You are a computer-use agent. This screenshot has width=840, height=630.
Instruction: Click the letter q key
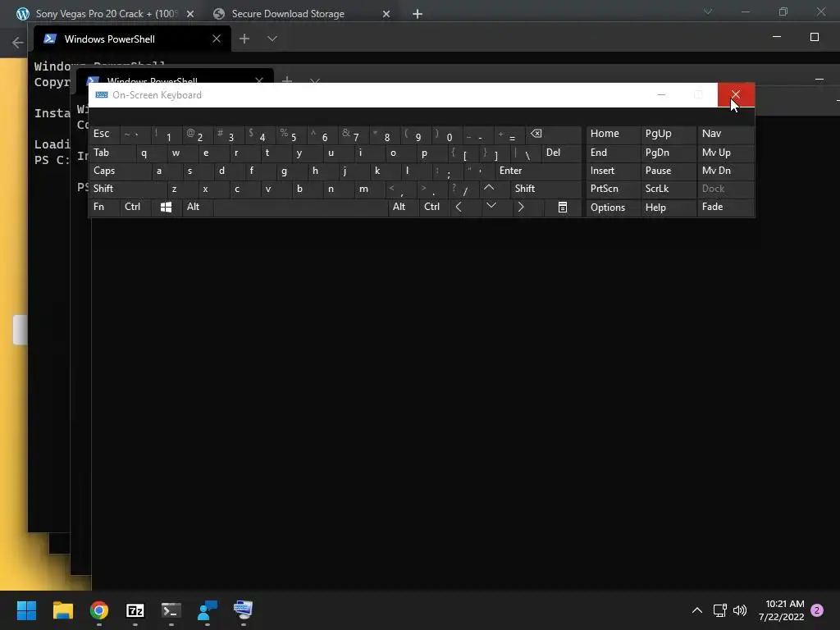151,153
